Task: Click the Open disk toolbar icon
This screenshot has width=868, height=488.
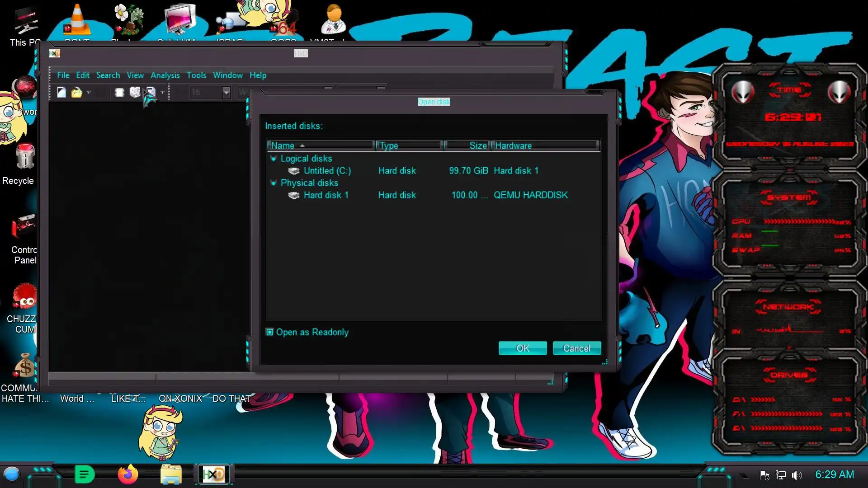Action: click(x=135, y=93)
